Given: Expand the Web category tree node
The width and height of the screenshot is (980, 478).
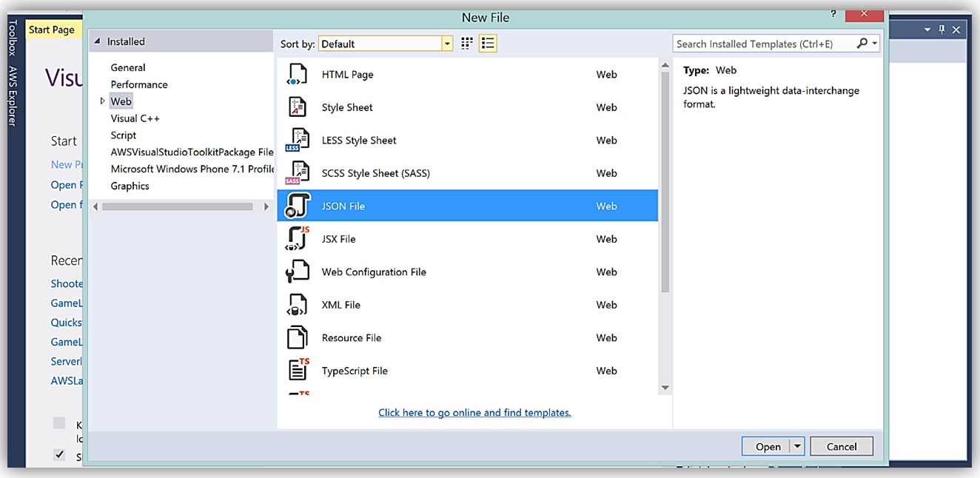Looking at the screenshot, I should tap(102, 101).
